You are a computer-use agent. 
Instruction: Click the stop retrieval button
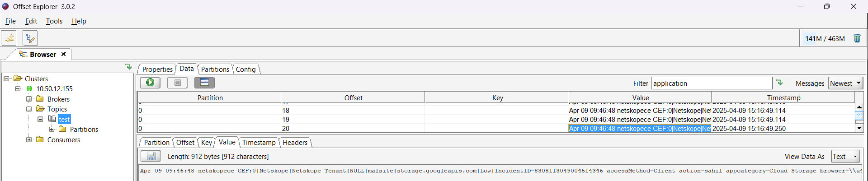177,83
